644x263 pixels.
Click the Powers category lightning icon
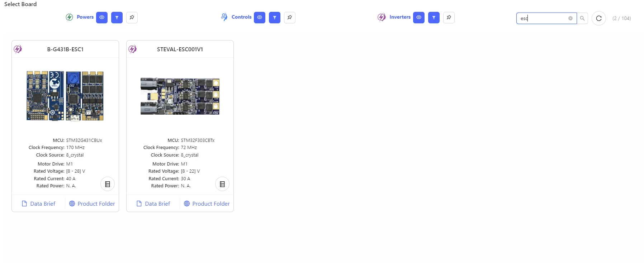[70, 17]
